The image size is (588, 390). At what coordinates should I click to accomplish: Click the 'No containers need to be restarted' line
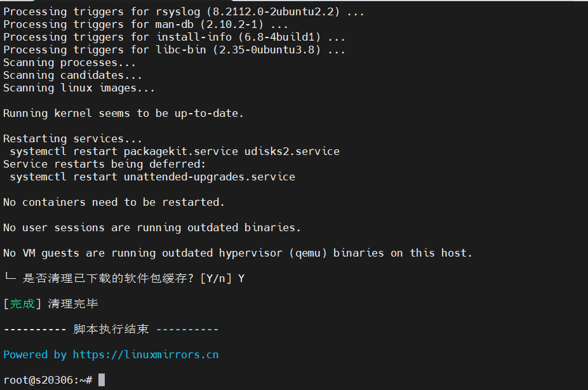pos(114,202)
